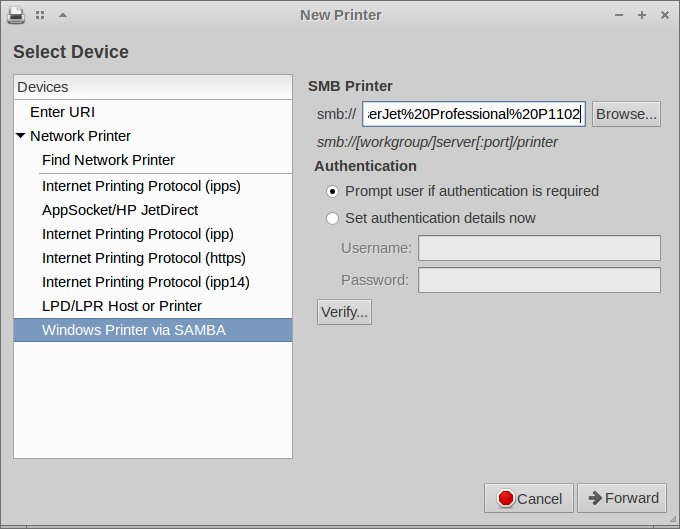The width and height of the screenshot is (680, 529).
Task: Select Find Network Printer entry
Action: click(108, 160)
